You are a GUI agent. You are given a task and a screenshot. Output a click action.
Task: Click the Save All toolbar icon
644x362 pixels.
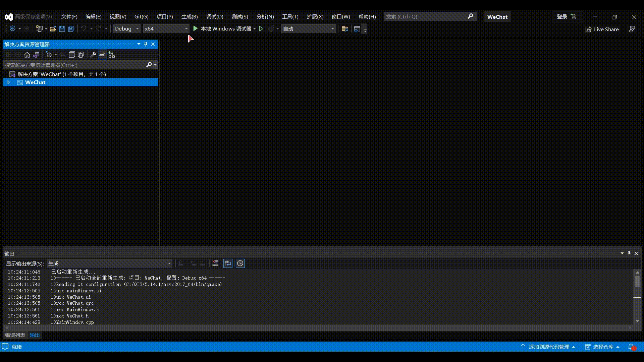tap(71, 29)
